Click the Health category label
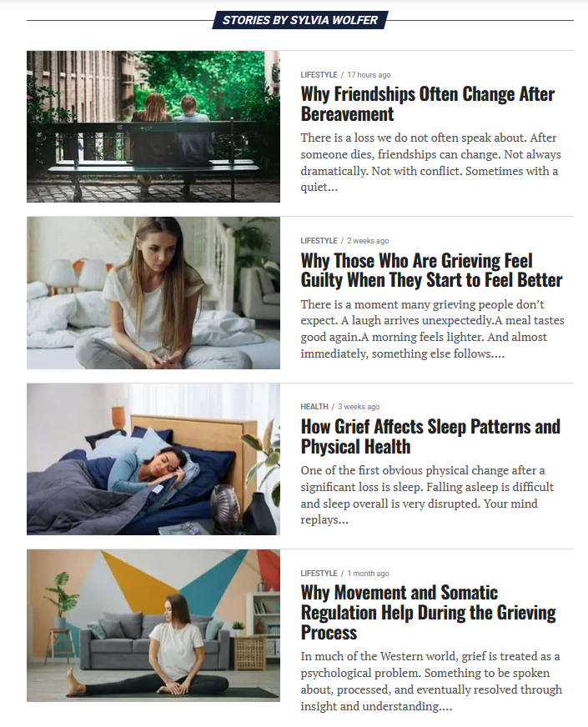 314,407
